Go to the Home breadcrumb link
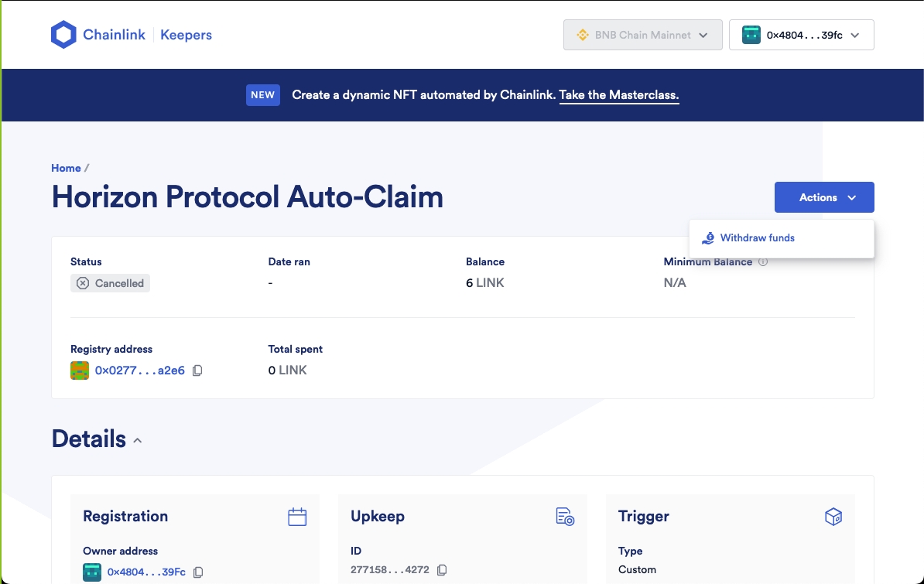Image resolution: width=924 pixels, height=584 pixels. (66, 168)
